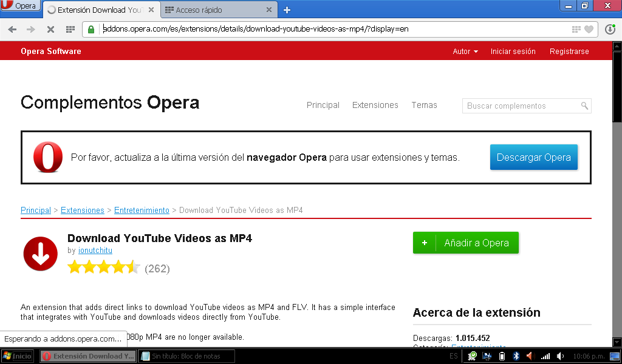This screenshot has width=622, height=364.
Task: Click the yellow star rating
Action: pos(103,268)
